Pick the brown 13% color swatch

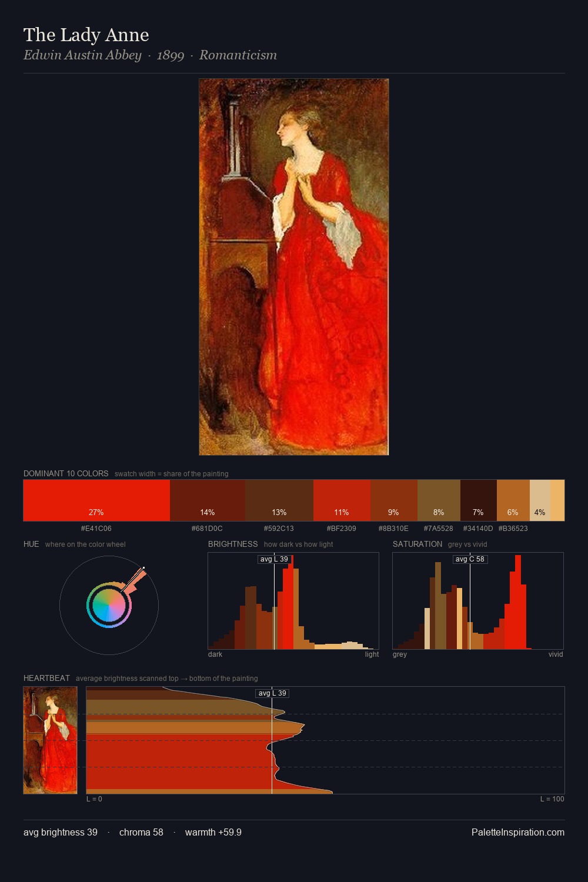pos(279,500)
